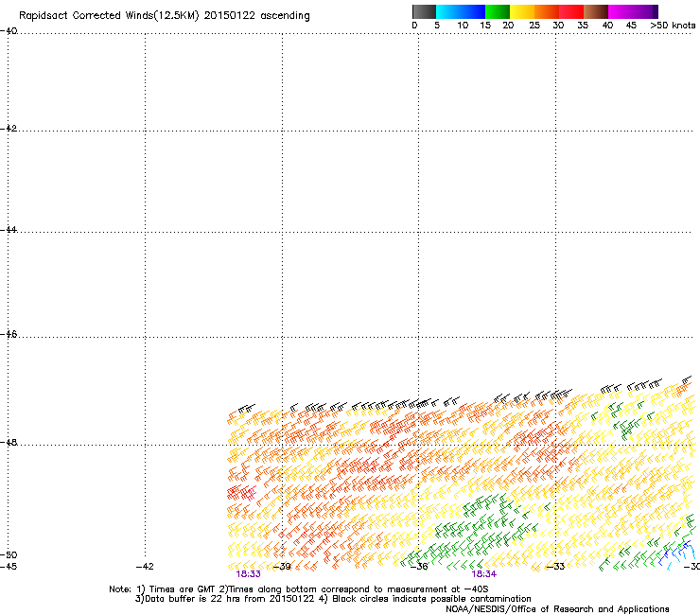Click the '>50 knots' legend label

tap(673, 26)
